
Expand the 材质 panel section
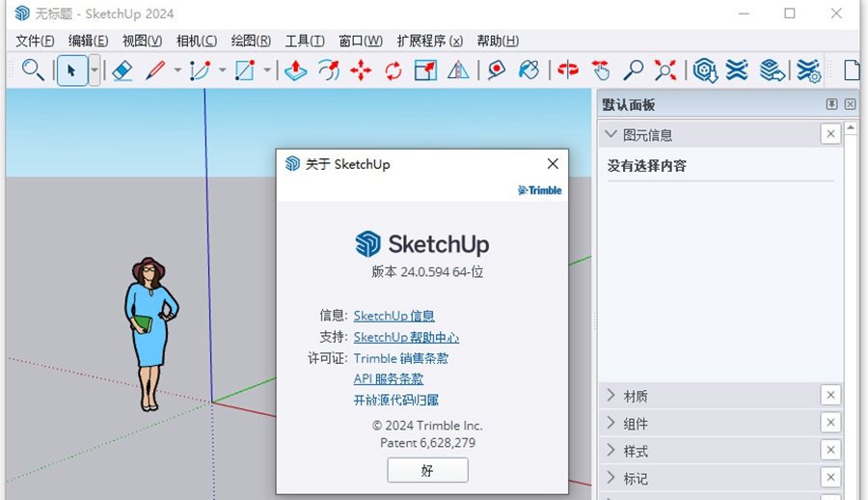pyautogui.click(x=610, y=395)
